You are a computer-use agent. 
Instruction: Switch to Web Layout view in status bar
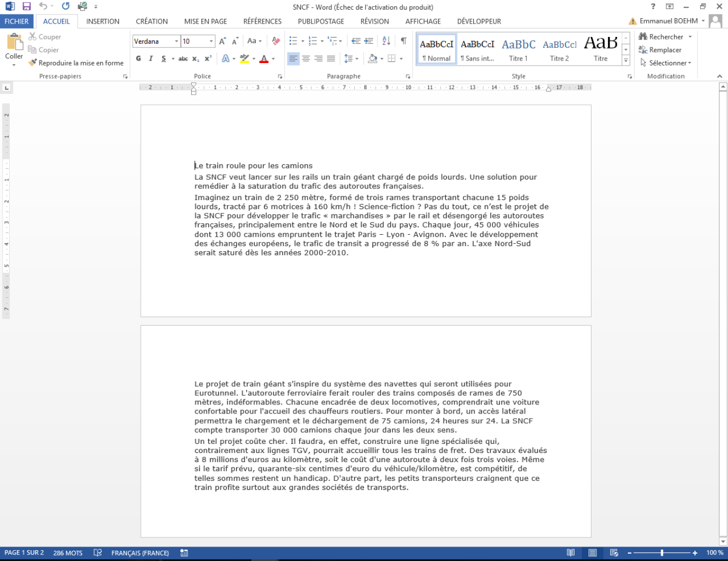[614, 553]
